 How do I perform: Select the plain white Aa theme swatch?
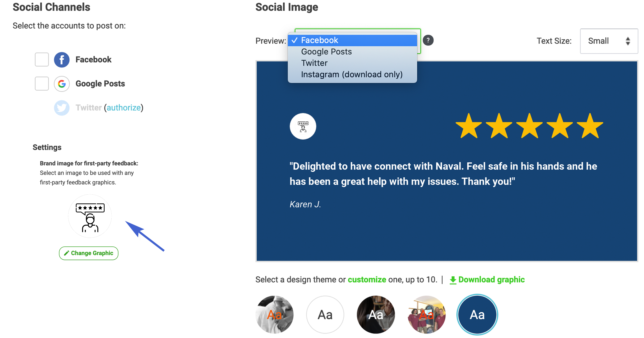[x=325, y=314]
